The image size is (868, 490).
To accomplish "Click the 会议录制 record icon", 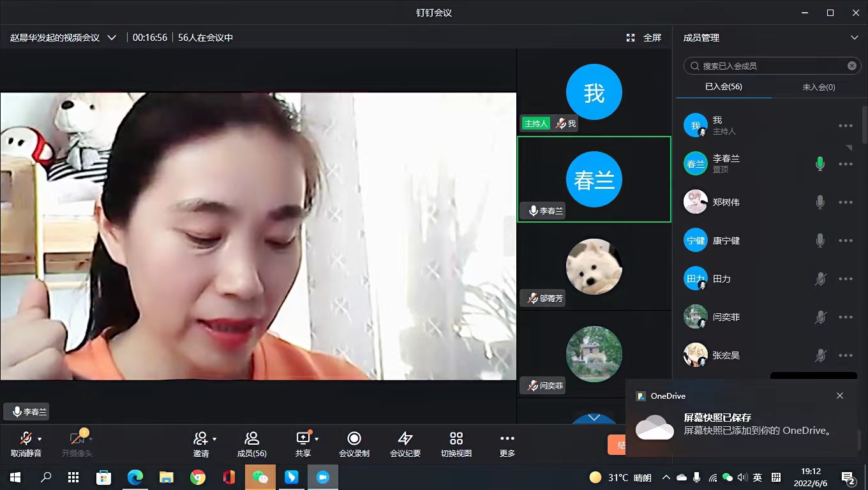I will click(354, 439).
